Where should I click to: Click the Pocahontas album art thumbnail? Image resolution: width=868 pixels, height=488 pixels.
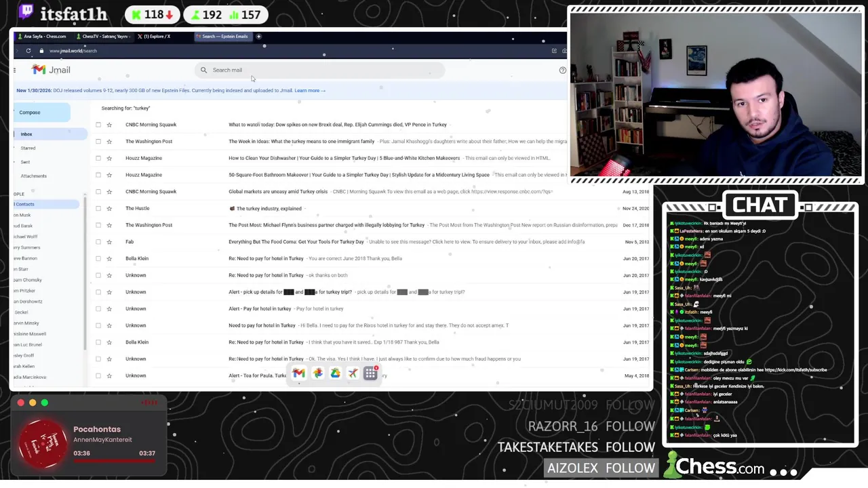point(43,444)
